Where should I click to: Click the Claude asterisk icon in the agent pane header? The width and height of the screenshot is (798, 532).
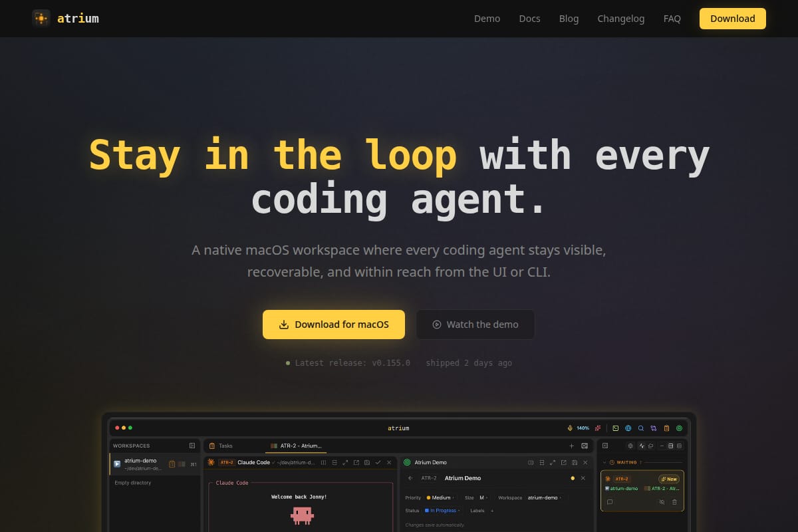click(x=211, y=462)
